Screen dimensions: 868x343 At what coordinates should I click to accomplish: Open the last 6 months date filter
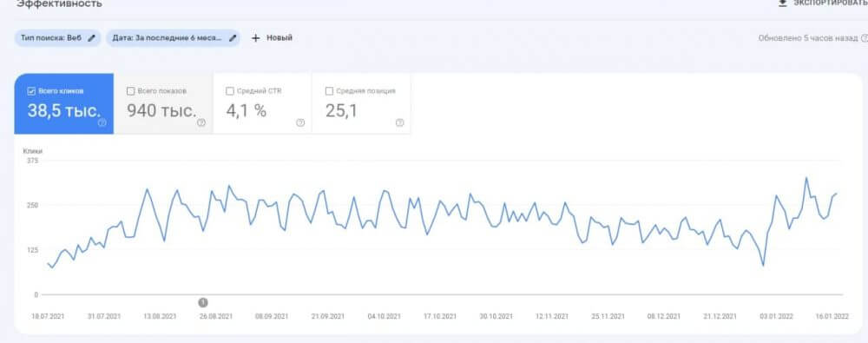click(x=173, y=38)
